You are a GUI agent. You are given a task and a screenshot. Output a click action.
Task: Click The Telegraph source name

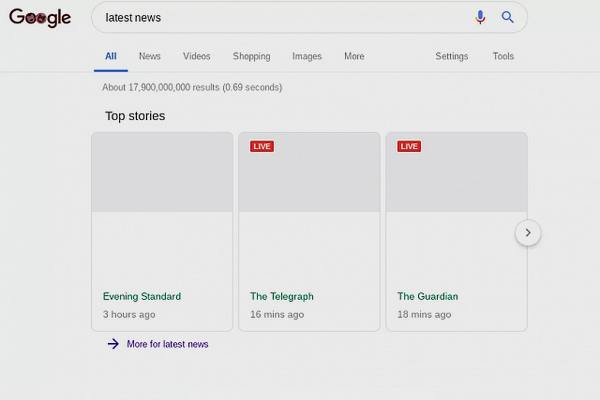coord(282,296)
